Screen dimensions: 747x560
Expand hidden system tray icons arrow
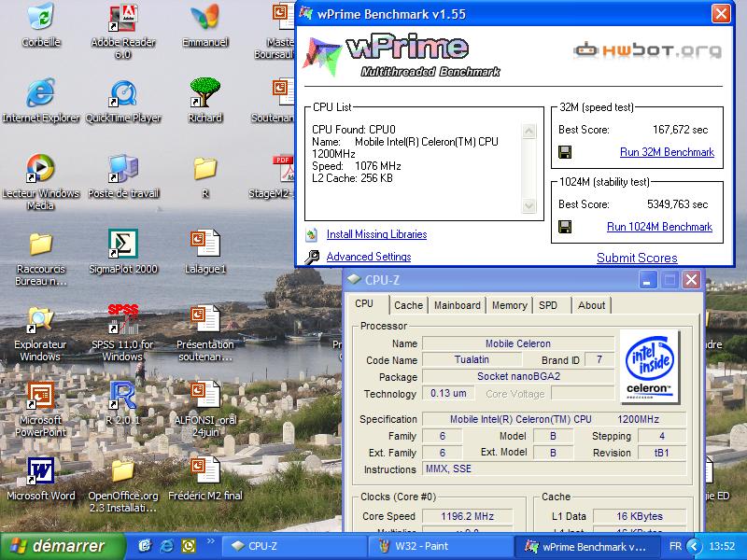(694, 546)
